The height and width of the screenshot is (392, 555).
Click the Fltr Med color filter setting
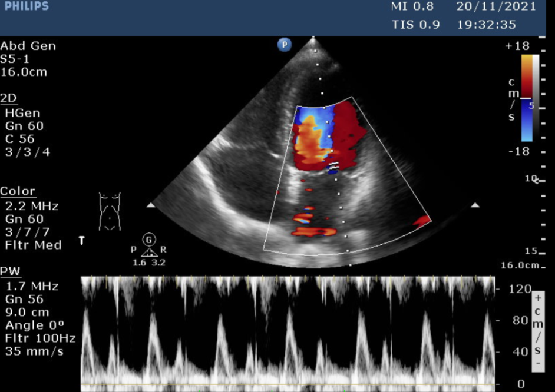[33, 245]
